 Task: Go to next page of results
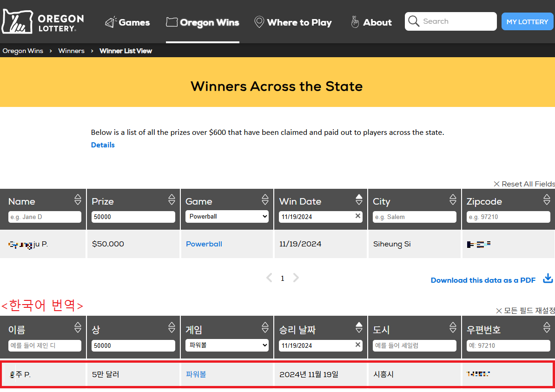click(x=296, y=278)
